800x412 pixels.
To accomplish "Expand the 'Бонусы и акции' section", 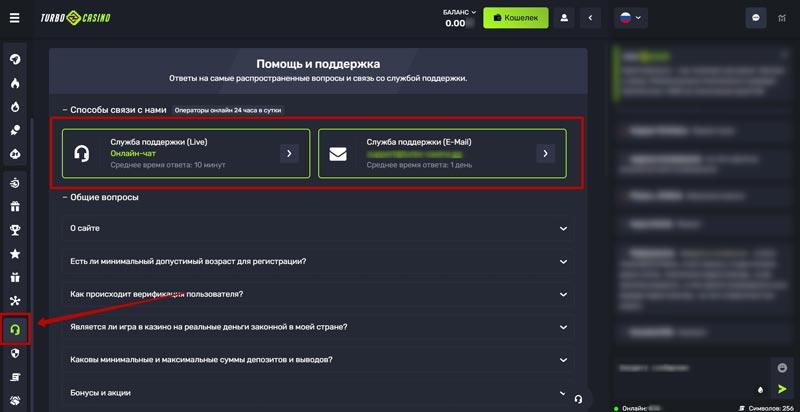I will 316,393.
